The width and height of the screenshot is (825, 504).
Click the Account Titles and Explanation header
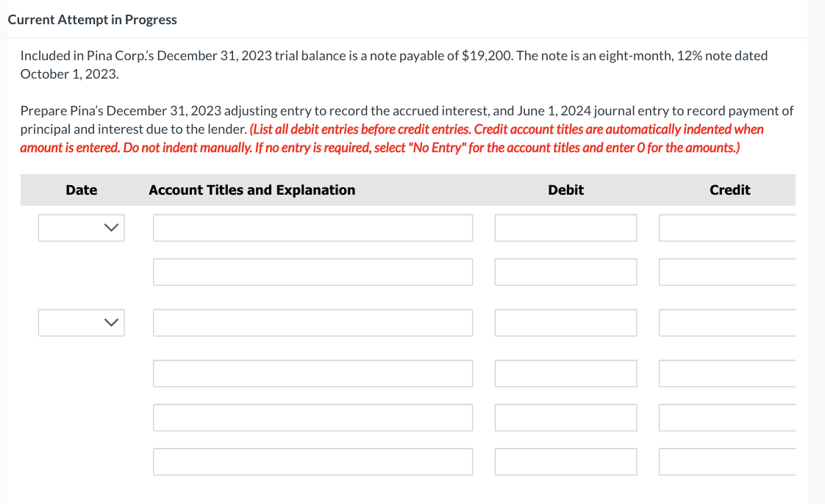[251, 190]
